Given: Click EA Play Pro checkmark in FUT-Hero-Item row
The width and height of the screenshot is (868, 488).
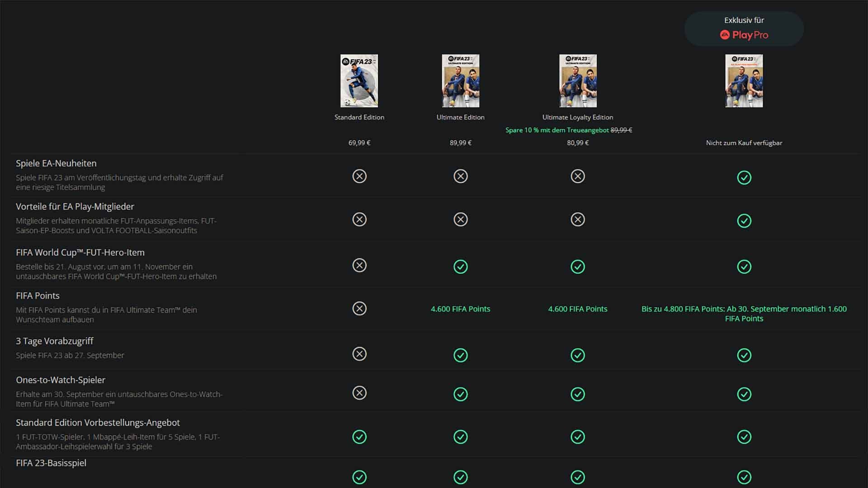Looking at the screenshot, I should pos(744,267).
